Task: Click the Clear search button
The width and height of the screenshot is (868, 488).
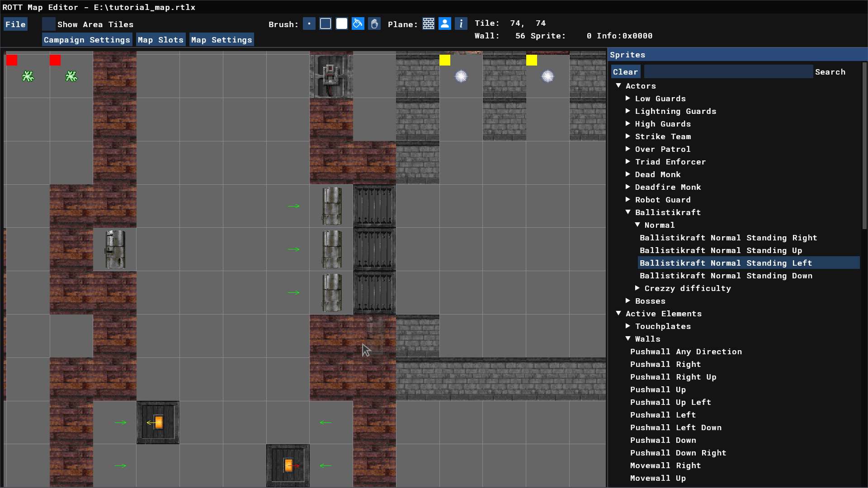Action: click(x=625, y=72)
